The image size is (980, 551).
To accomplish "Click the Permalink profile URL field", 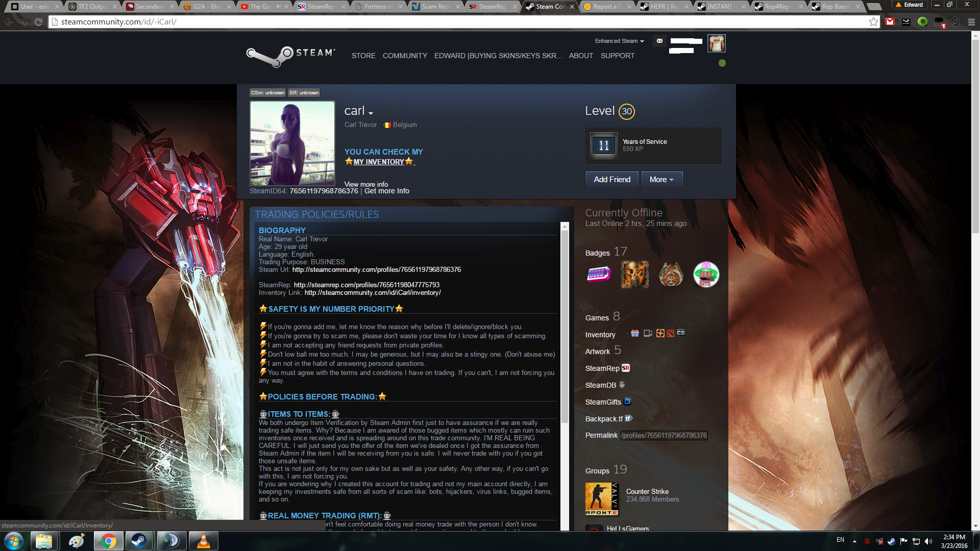I will (x=664, y=435).
